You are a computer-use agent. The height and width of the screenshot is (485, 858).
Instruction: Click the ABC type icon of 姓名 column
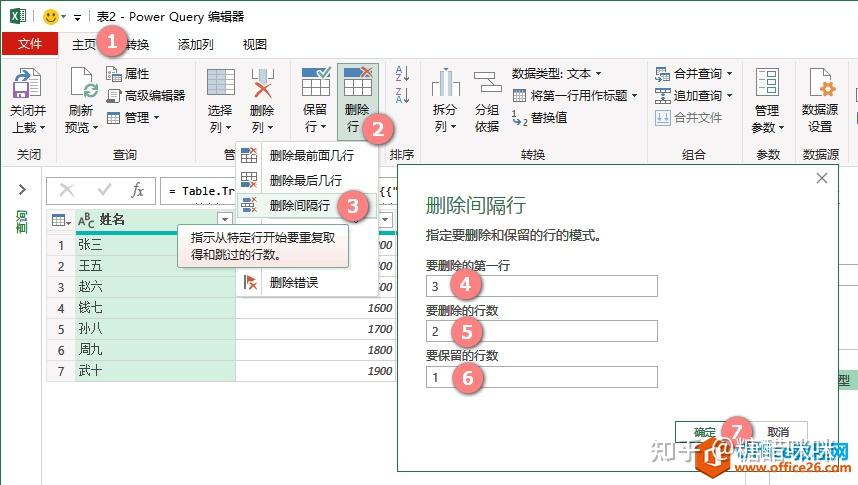pos(86,221)
